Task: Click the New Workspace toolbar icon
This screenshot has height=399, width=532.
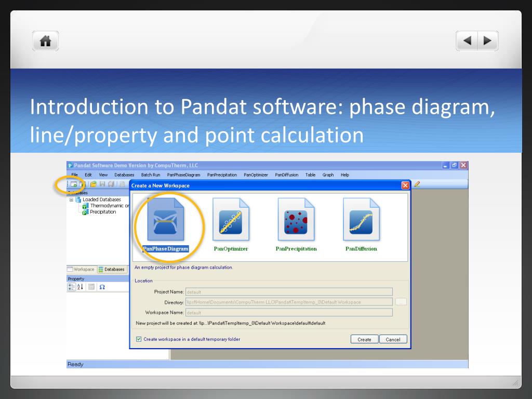Action: click(x=74, y=184)
